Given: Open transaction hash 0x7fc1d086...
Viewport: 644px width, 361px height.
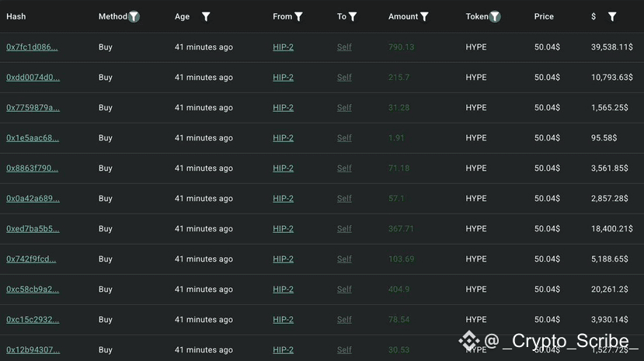Looking at the screenshot, I should (x=32, y=47).
